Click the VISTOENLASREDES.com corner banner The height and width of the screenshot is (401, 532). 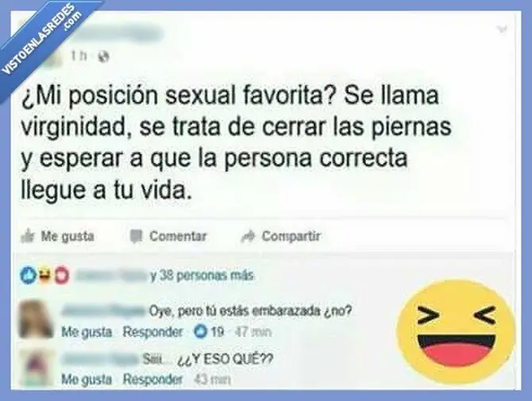40,39
